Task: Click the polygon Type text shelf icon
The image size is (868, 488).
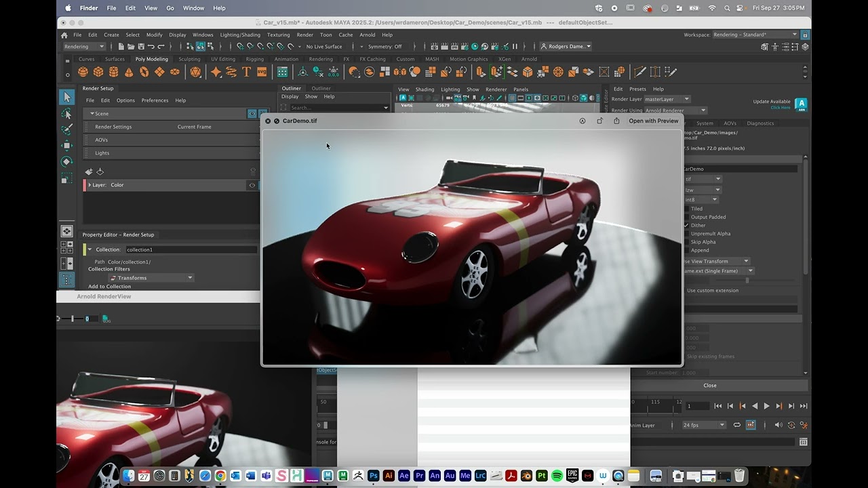Action: (246, 72)
